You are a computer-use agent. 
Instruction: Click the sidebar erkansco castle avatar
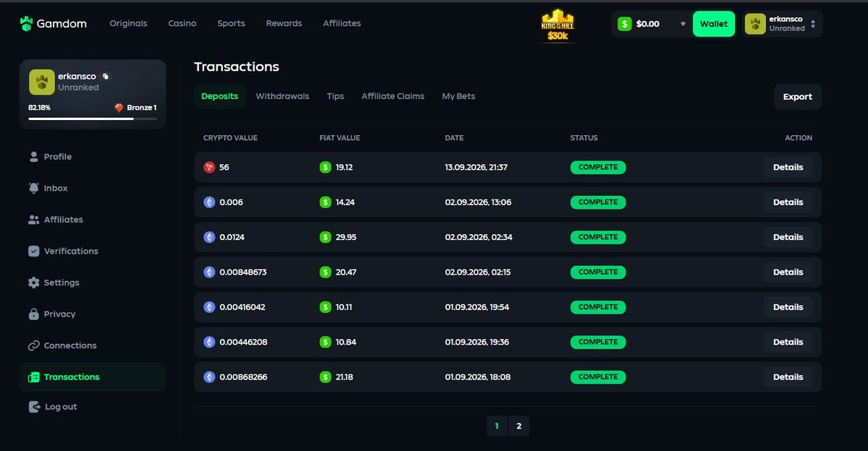point(42,82)
